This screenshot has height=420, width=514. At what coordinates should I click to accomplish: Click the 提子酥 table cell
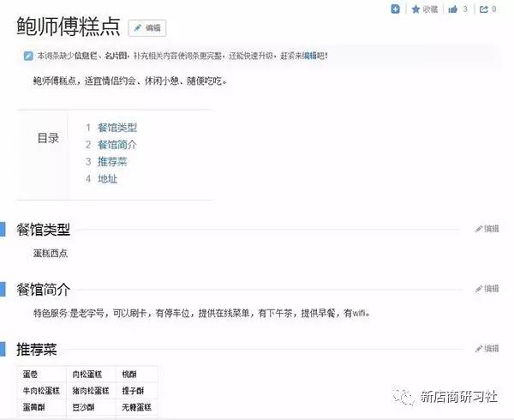pyautogui.click(x=137, y=391)
